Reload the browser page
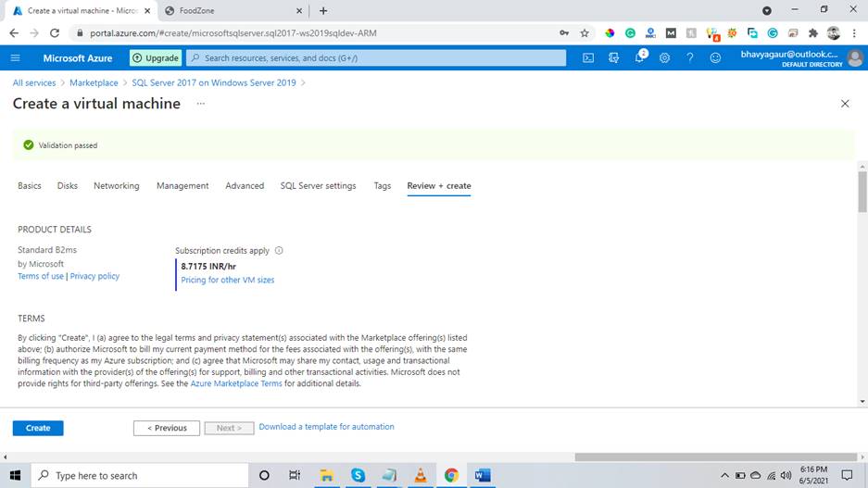 click(x=55, y=33)
